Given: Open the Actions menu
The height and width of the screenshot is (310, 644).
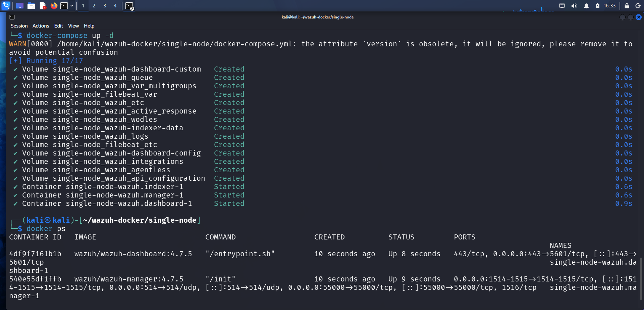Looking at the screenshot, I should click(41, 26).
